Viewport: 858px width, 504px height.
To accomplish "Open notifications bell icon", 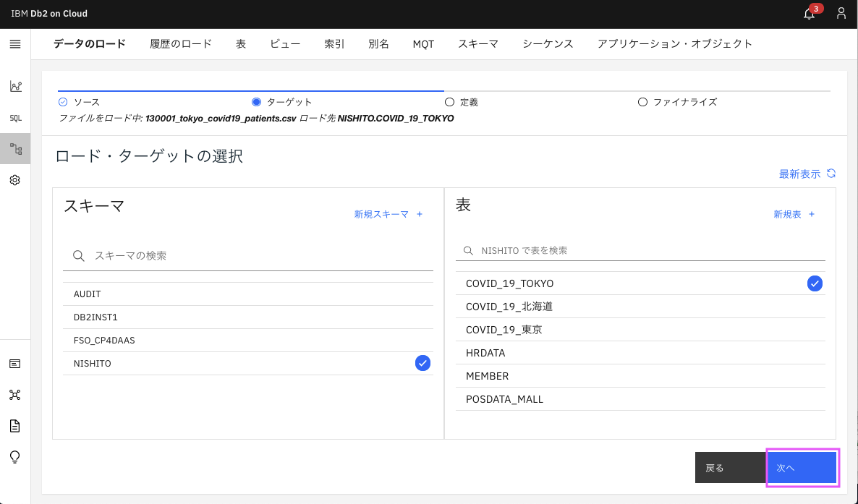I will click(x=810, y=14).
